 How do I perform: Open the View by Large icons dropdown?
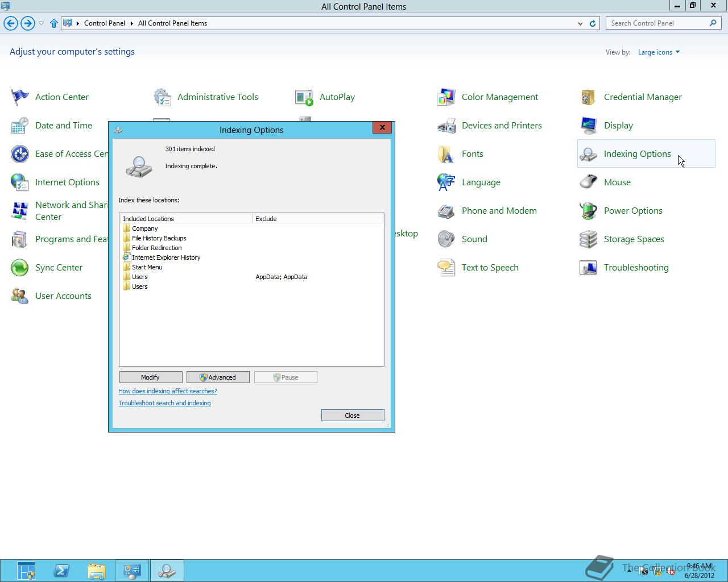pyautogui.click(x=659, y=52)
